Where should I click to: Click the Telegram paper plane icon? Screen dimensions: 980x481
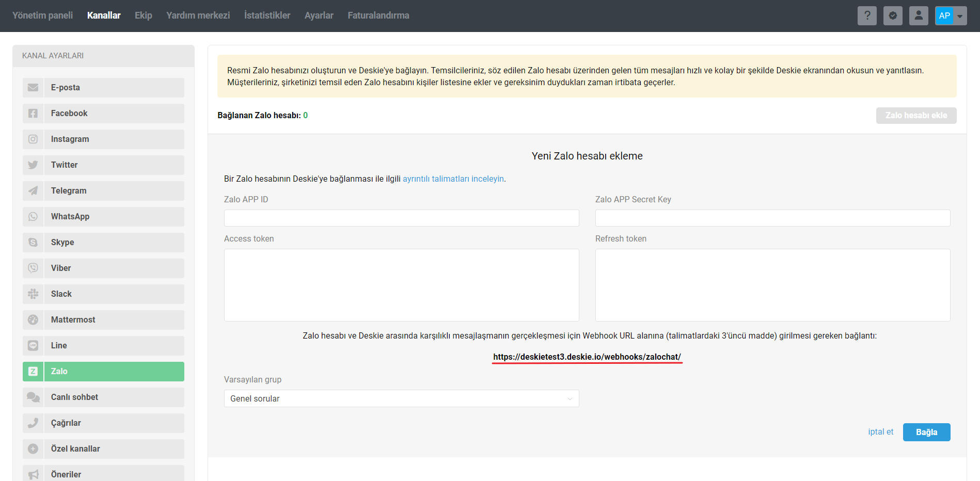click(33, 191)
